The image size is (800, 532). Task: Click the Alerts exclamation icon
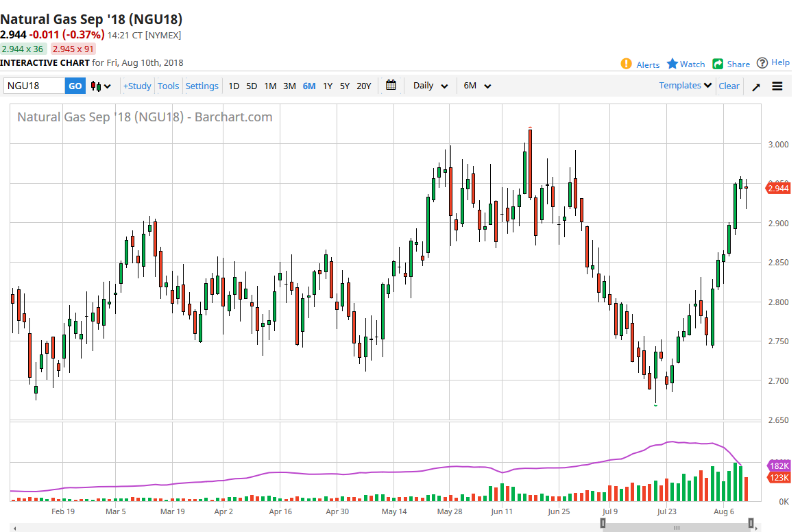(626, 64)
